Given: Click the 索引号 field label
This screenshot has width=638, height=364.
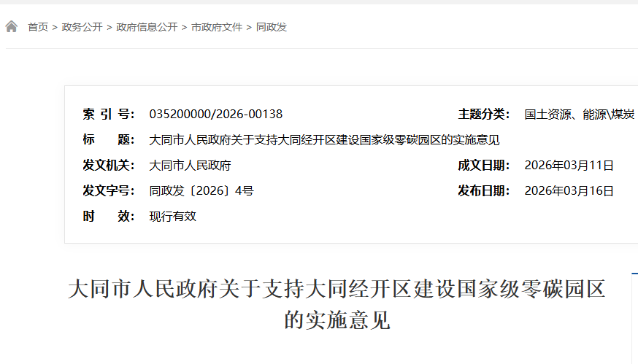Looking at the screenshot, I should (x=109, y=114).
